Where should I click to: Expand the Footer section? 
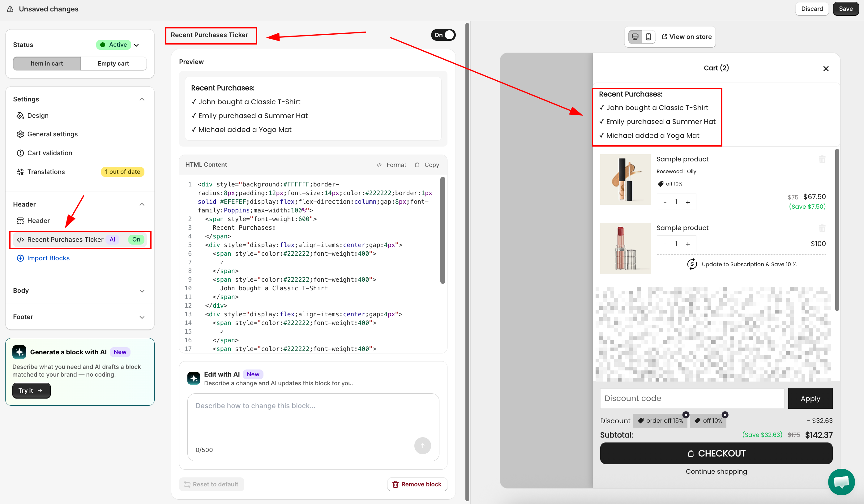pyautogui.click(x=142, y=317)
